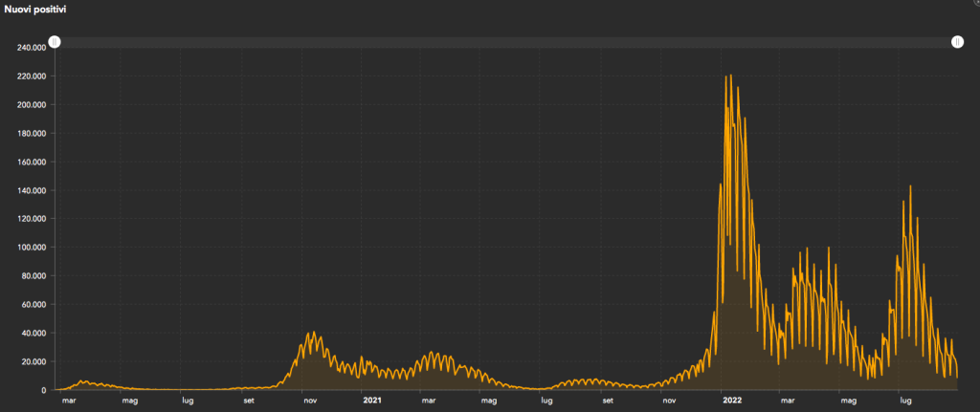Screen dimensions: 980x412
Task: Click the 240.000 y-axis label
Action: click(x=32, y=47)
